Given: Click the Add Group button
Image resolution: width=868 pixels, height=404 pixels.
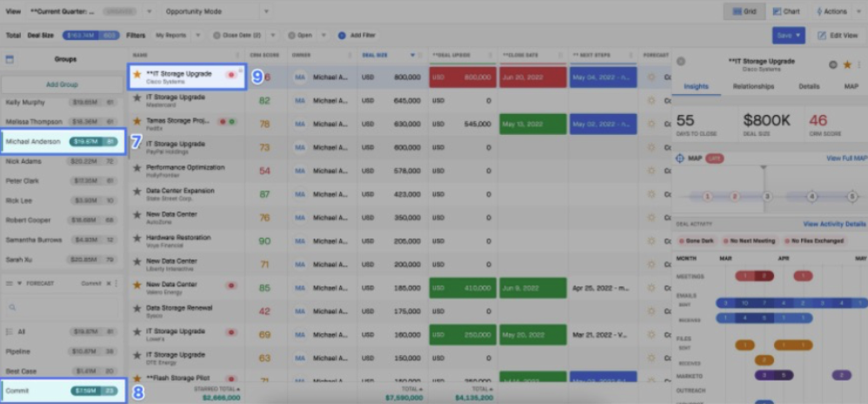Looking at the screenshot, I should pyautogui.click(x=62, y=84).
